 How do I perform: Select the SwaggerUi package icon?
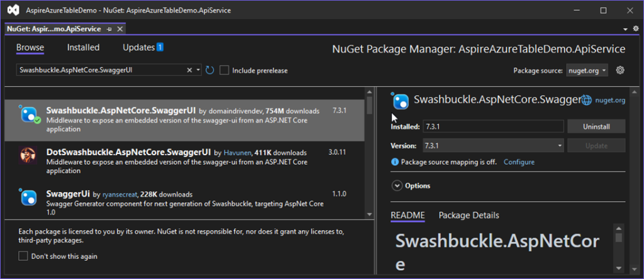click(x=29, y=197)
